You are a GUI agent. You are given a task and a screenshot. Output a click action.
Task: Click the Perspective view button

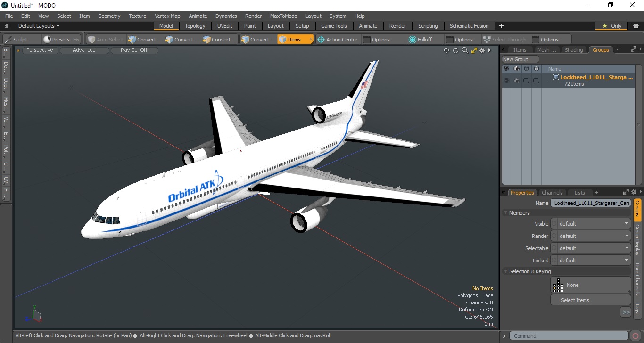pos(40,50)
